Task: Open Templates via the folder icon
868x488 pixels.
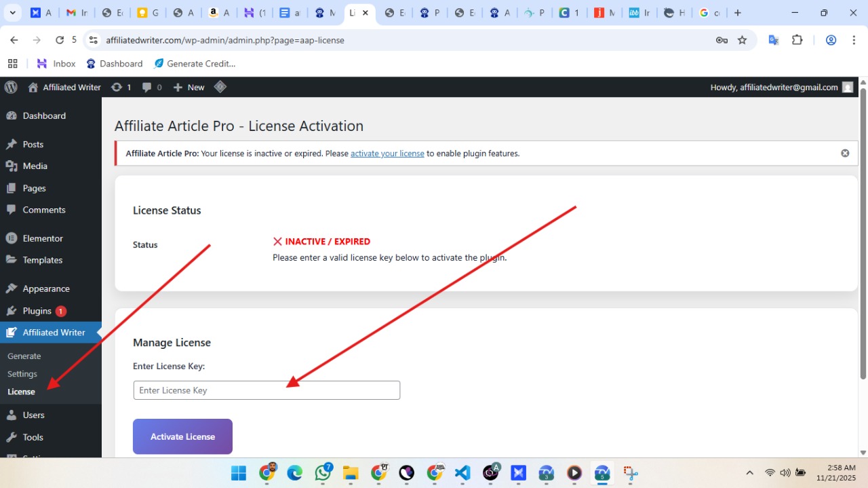Action: click(x=12, y=260)
